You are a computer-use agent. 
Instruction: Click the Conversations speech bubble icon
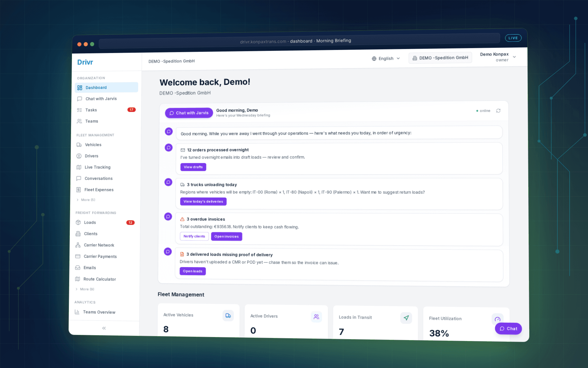(x=79, y=178)
